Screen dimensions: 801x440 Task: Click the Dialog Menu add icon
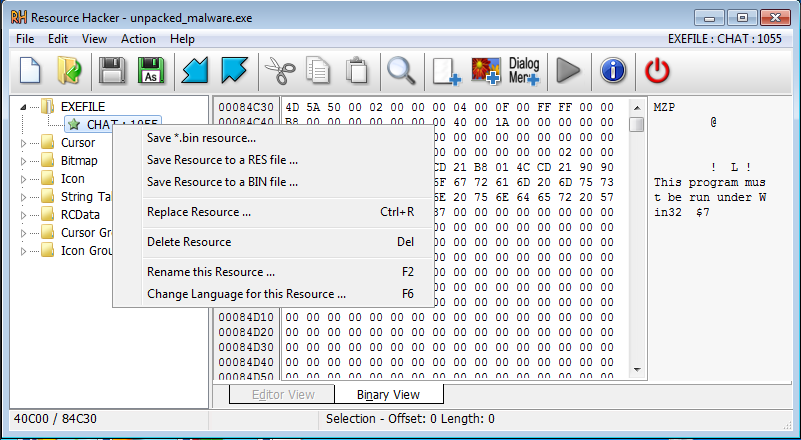pyautogui.click(x=524, y=71)
